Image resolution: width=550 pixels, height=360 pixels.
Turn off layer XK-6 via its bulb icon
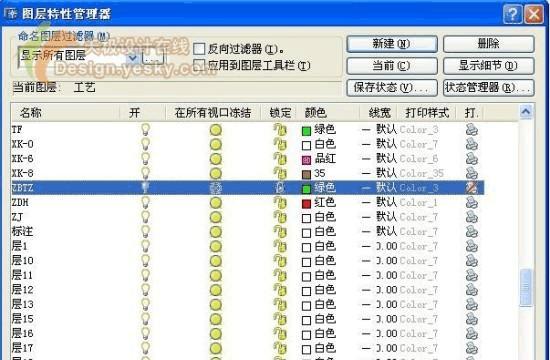coord(145,159)
